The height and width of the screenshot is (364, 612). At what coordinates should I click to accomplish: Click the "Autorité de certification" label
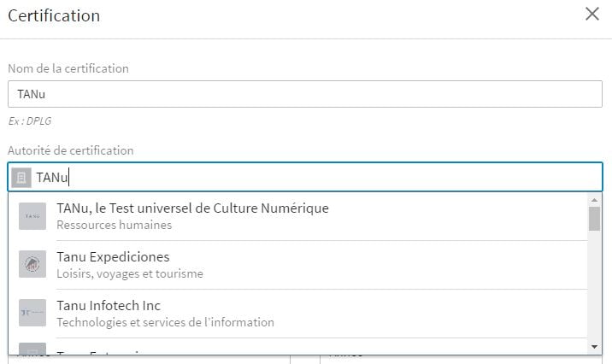(71, 150)
